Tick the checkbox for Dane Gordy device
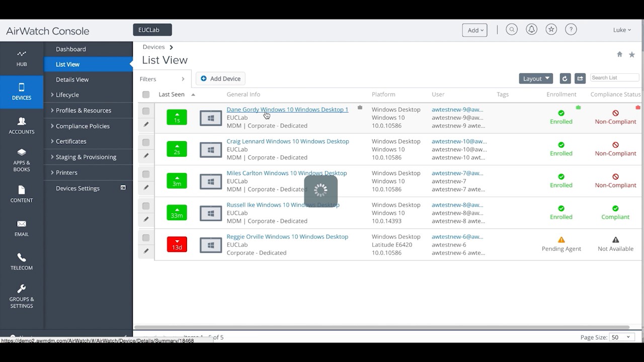 (x=146, y=111)
